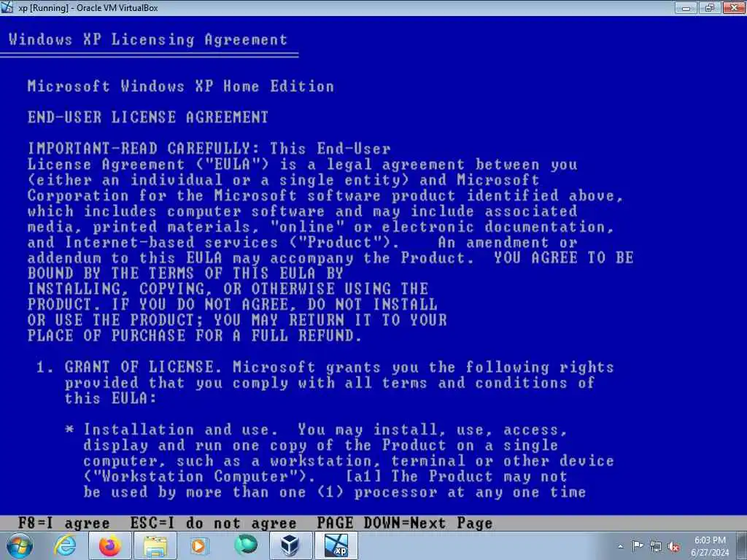Click the 'Windows XP Licensing Agreement' heading
747x560 pixels.
148,39
